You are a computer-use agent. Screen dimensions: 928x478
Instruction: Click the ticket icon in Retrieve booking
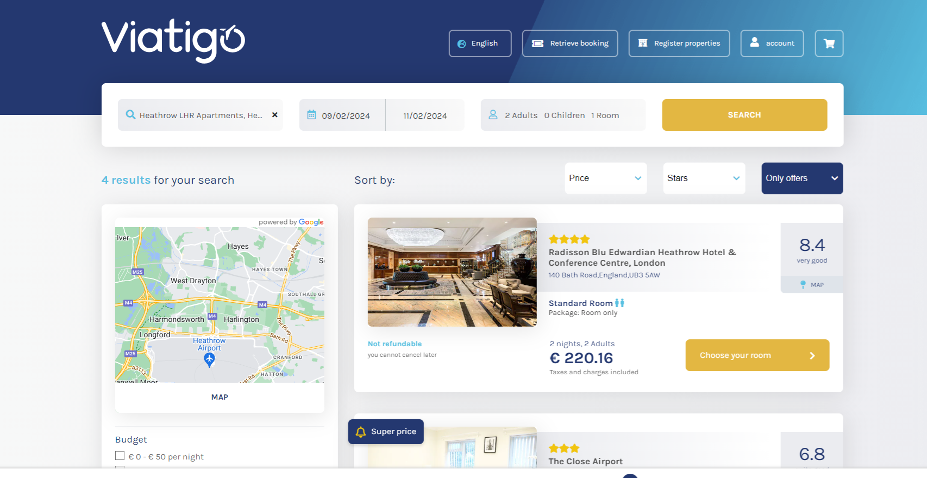[x=537, y=43]
